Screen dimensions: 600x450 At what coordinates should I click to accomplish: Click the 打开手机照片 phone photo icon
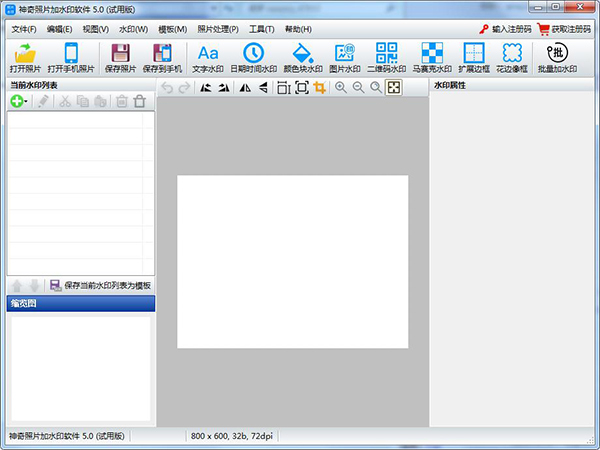pos(71,55)
